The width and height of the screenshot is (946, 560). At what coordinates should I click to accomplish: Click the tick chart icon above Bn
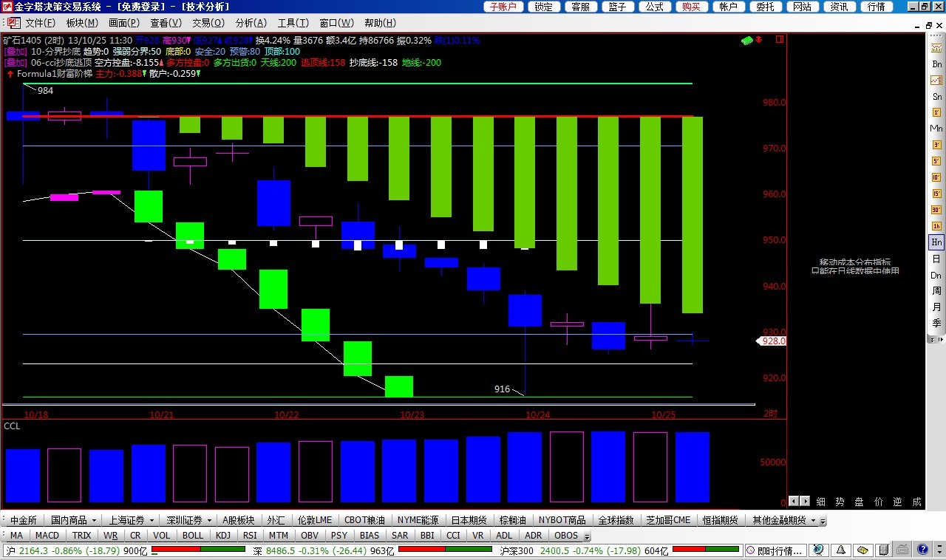click(x=936, y=49)
